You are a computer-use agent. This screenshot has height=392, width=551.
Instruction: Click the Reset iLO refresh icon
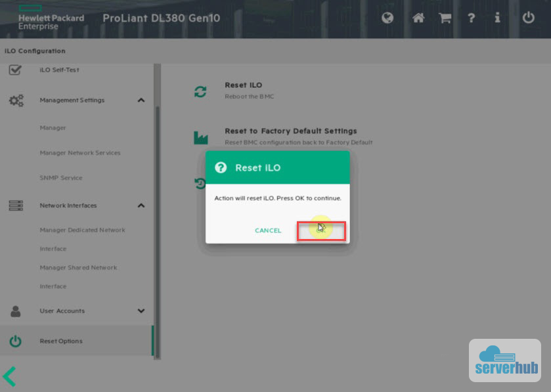coord(200,92)
